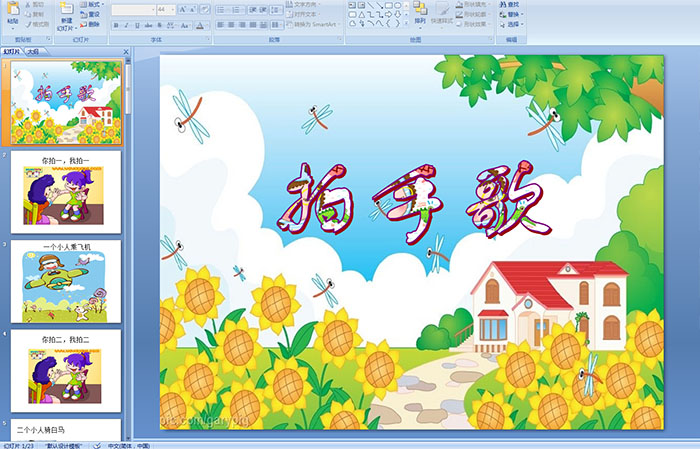Click language 中文(简体，中国) in status bar
This screenshot has width=700, height=449.
click(x=129, y=445)
